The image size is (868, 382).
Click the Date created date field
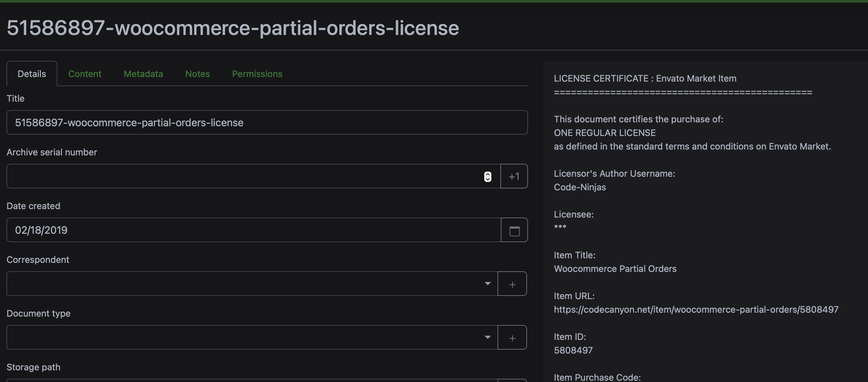tap(236, 230)
